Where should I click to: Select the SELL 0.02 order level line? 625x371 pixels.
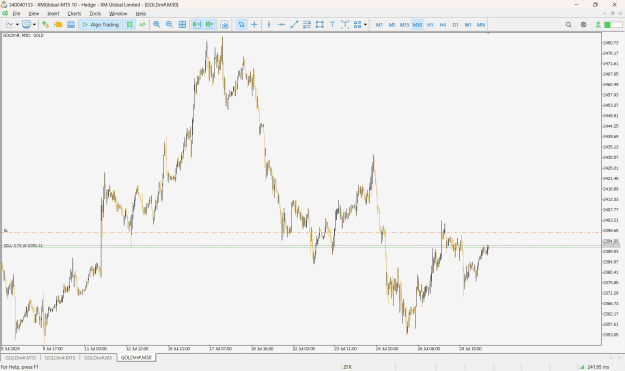[301, 247]
